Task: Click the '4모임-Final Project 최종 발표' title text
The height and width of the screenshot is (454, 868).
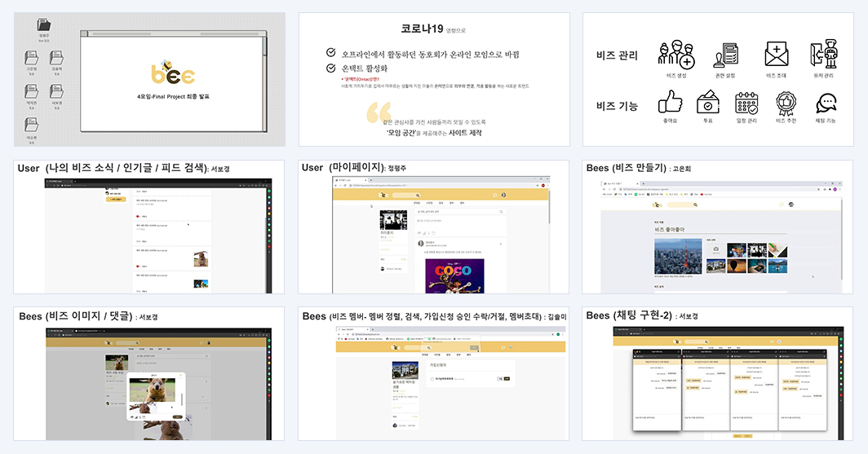Action: (x=173, y=96)
